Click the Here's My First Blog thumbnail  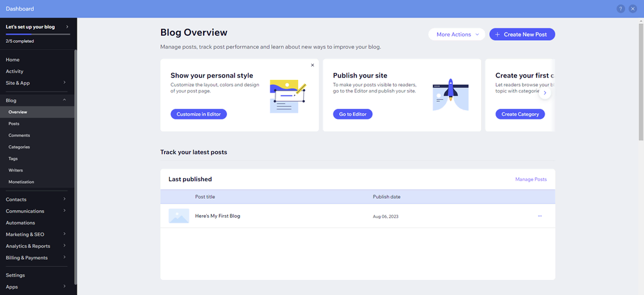(179, 216)
